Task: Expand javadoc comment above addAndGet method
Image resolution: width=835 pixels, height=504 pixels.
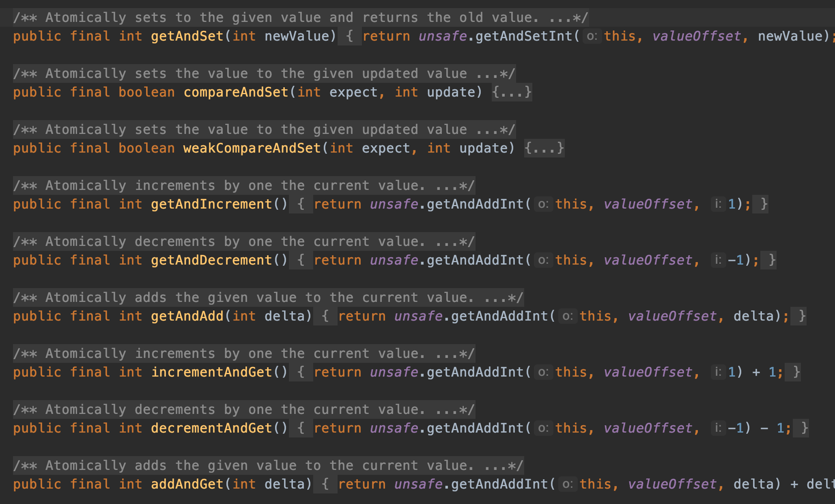Action: 495,466
